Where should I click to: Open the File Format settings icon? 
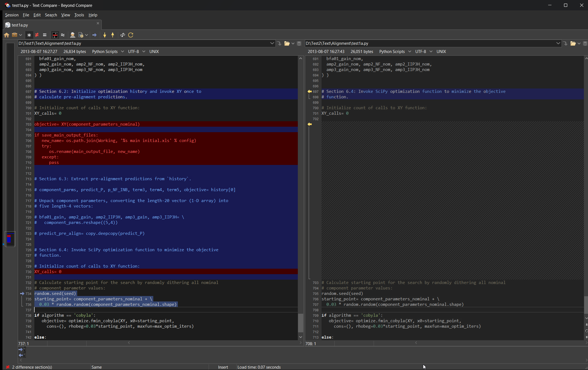coord(81,35)
